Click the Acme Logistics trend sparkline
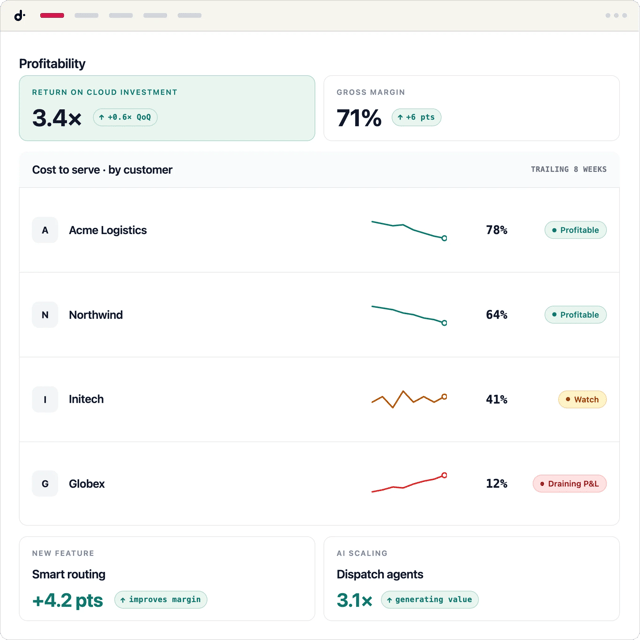Image resolution: width=640 pixels, height=640 pixels. coord(409,231)
